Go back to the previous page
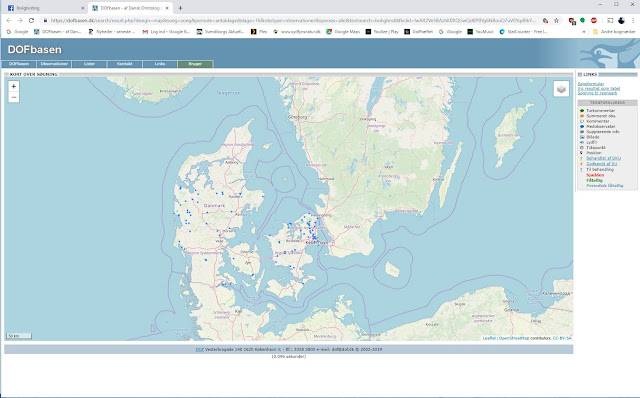Image resolution: width=640 pixels, height=398 pixels. (9, 20)
